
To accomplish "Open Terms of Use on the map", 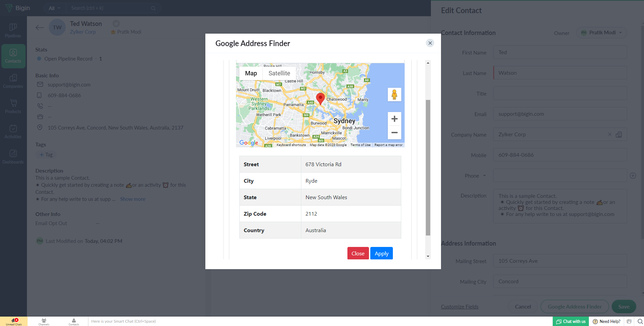I will (360, 145).
